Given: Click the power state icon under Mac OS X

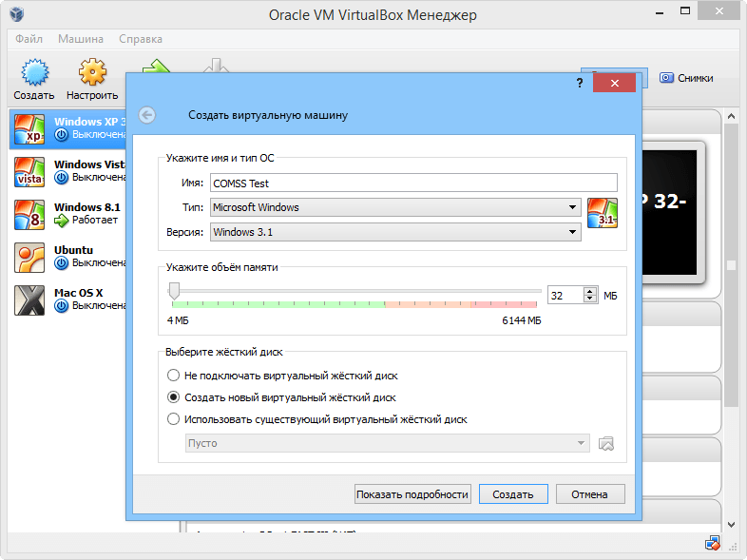Looking at the screenshot, I should [x=61, y=306].
